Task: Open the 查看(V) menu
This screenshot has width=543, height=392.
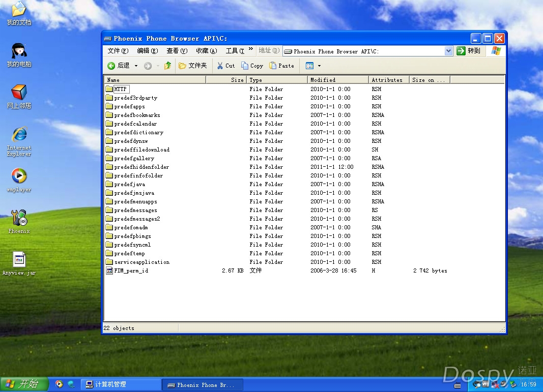Action: [x=177, y=51]
